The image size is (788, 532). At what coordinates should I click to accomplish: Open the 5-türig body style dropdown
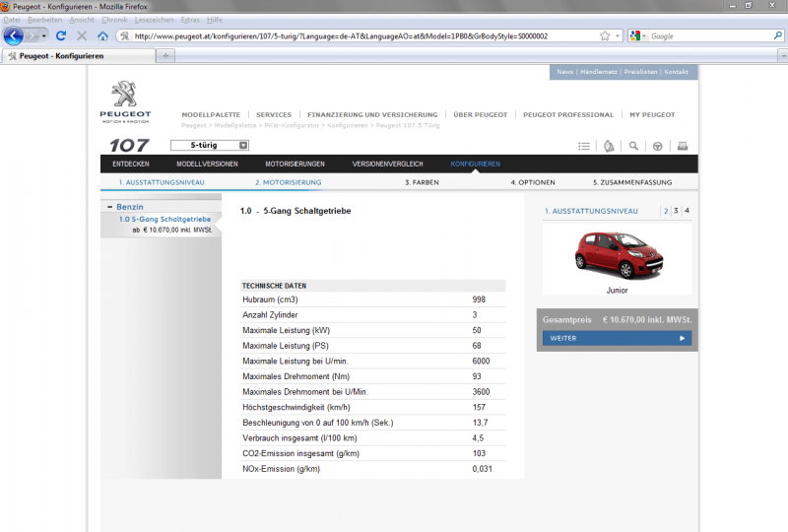tap(210, 146)
